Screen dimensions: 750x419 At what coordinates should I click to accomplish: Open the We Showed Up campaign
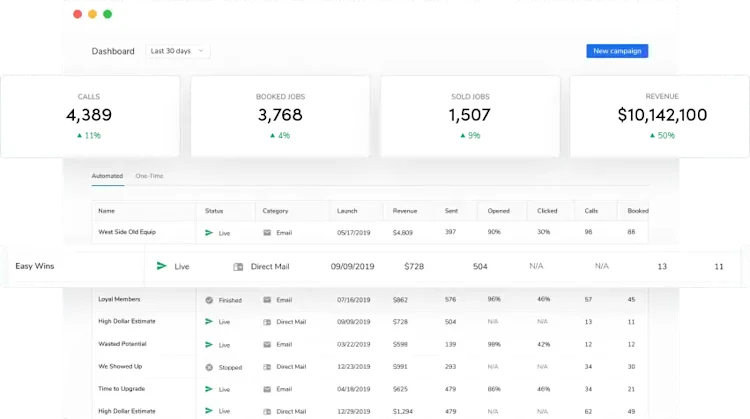pyautogui.click(x=120, y=366)
